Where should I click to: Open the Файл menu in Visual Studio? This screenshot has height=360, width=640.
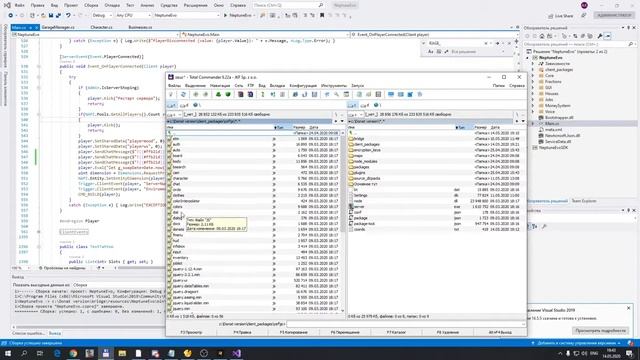[x=20, y=5]
